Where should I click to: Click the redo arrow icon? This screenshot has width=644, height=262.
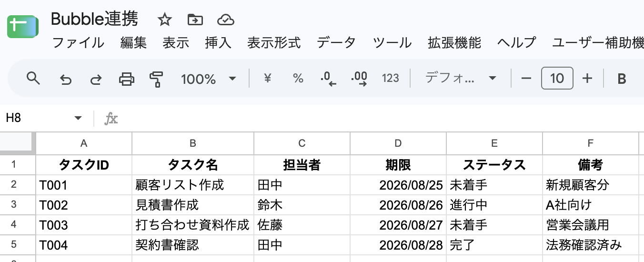(x=96, y=79)
